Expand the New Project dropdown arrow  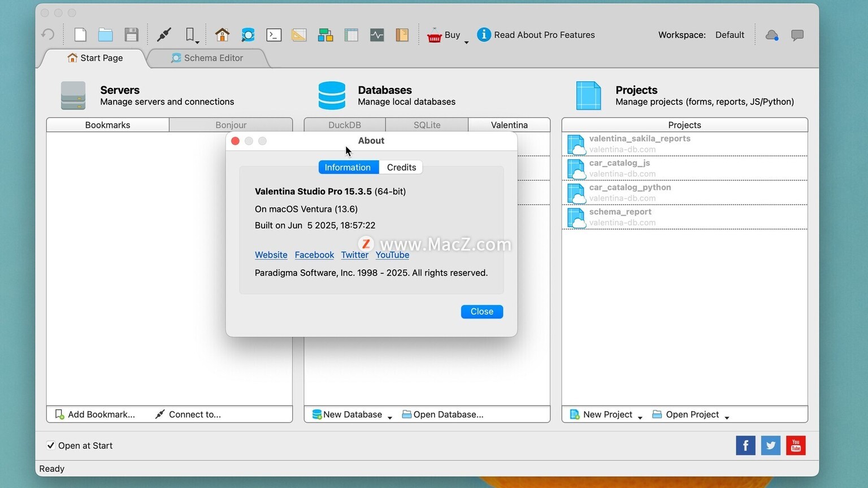click(x=640, y=417)
